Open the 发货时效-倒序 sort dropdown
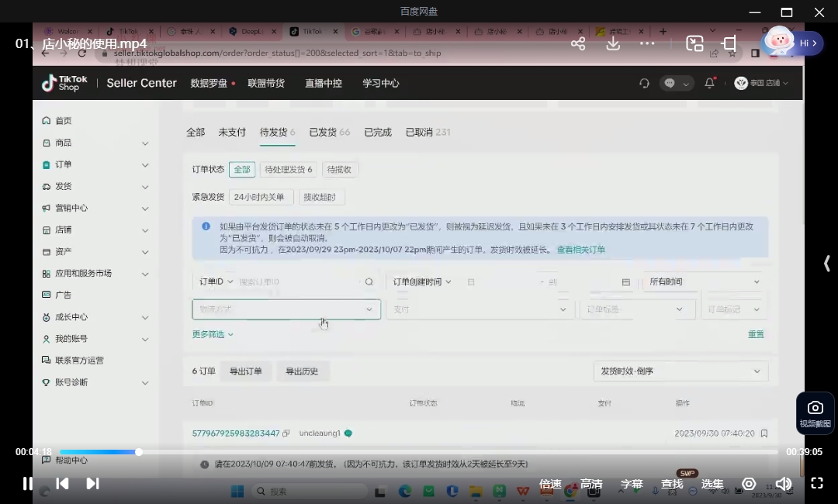This screenshot has height=504, width=838. pyautogui.click(x=681, y=371)
